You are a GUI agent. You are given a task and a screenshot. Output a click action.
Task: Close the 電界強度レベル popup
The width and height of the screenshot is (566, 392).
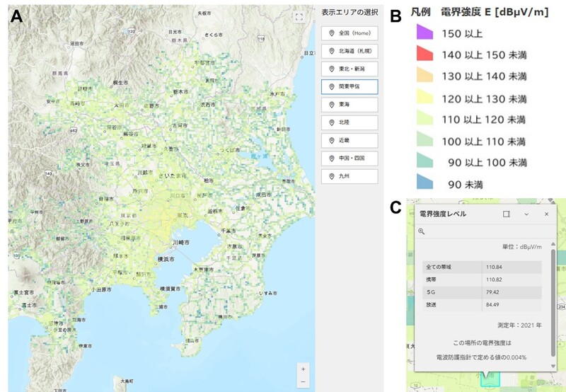click(x=546, y=214)
